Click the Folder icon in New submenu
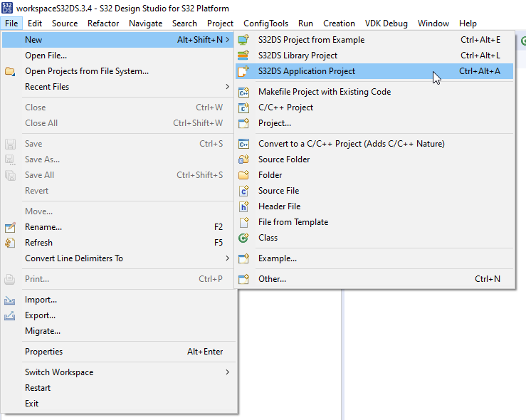This screenshot has height=420, width=526. point(243,175)
